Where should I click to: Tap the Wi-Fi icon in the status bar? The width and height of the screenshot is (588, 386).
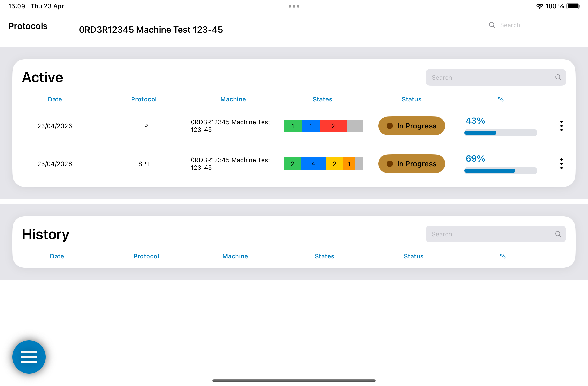coord(540,6)
